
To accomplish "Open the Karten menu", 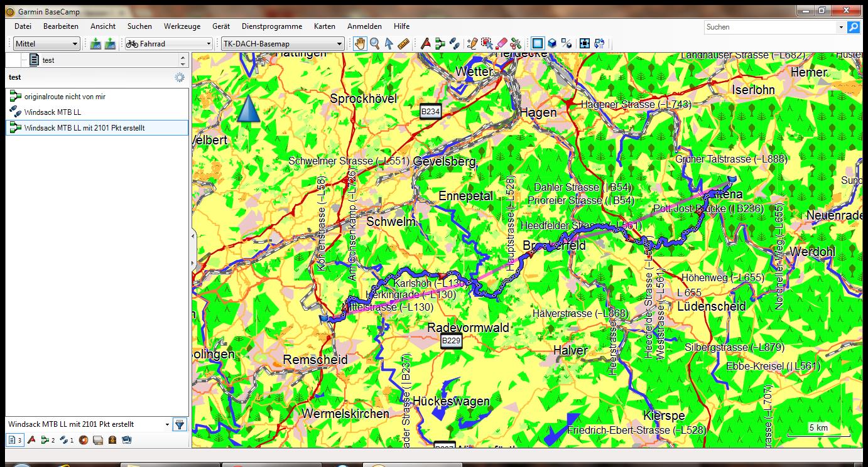I will 325,26.
